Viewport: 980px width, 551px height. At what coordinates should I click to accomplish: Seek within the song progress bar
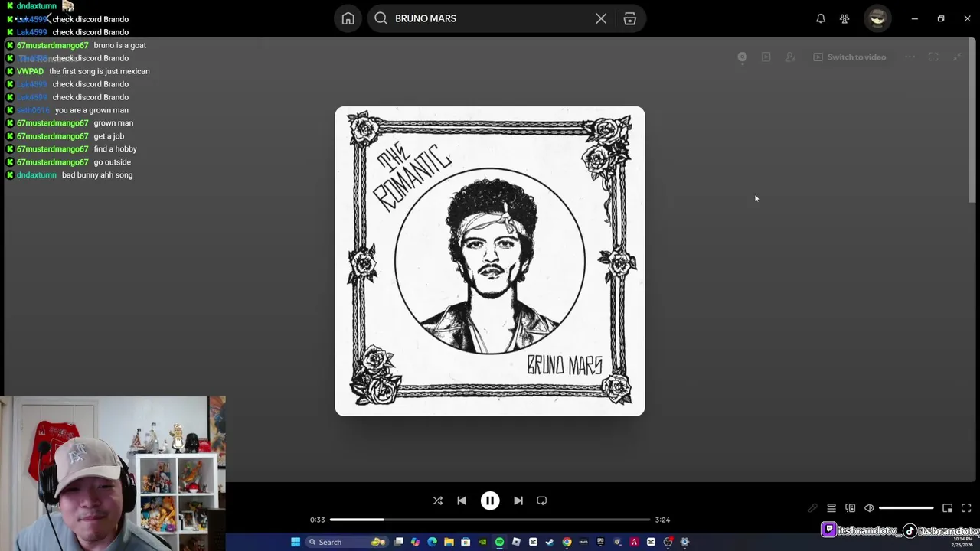[x=490, y=520]
